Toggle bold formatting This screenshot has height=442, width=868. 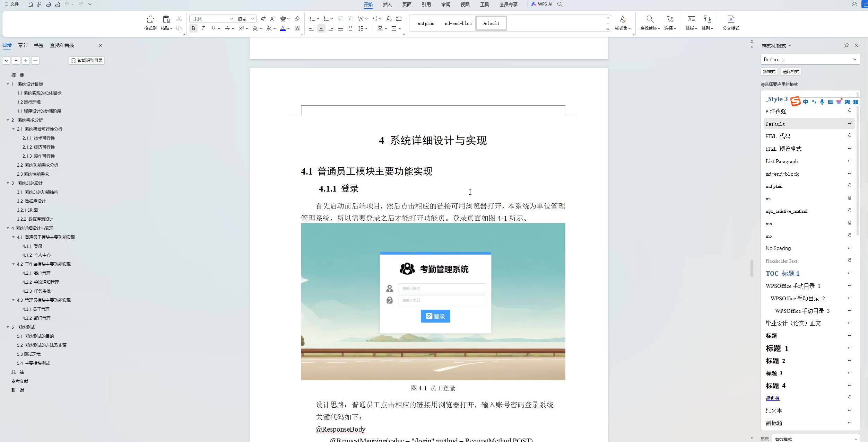click(x=193, y=28)
